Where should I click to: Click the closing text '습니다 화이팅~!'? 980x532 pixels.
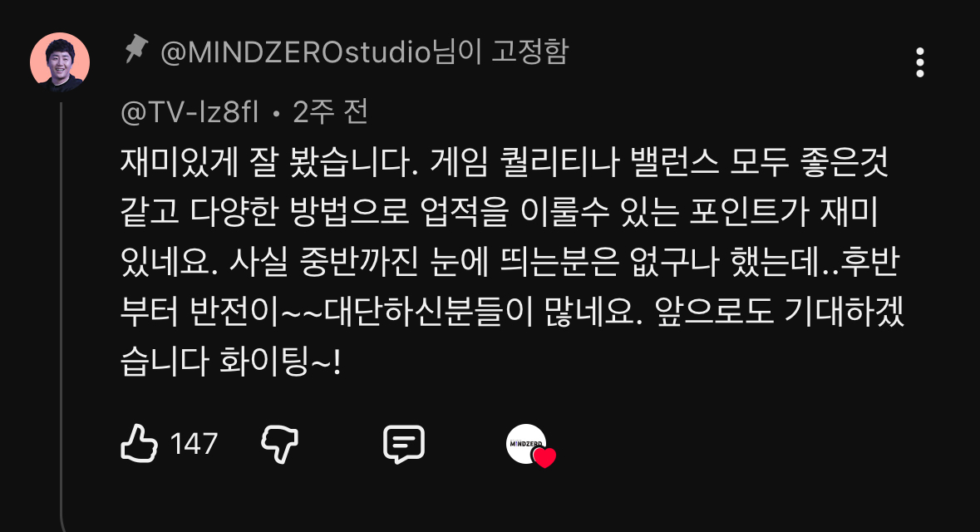pyautogui.click(x=230, y=362)
